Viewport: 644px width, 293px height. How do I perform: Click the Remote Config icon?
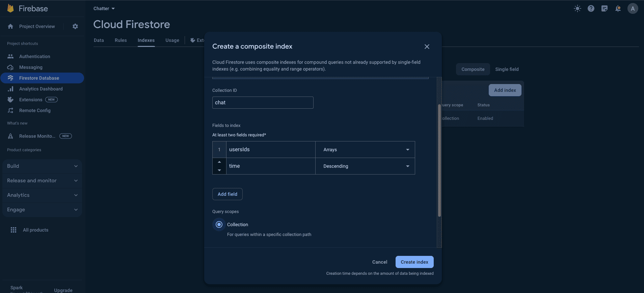tap(10, 110)
